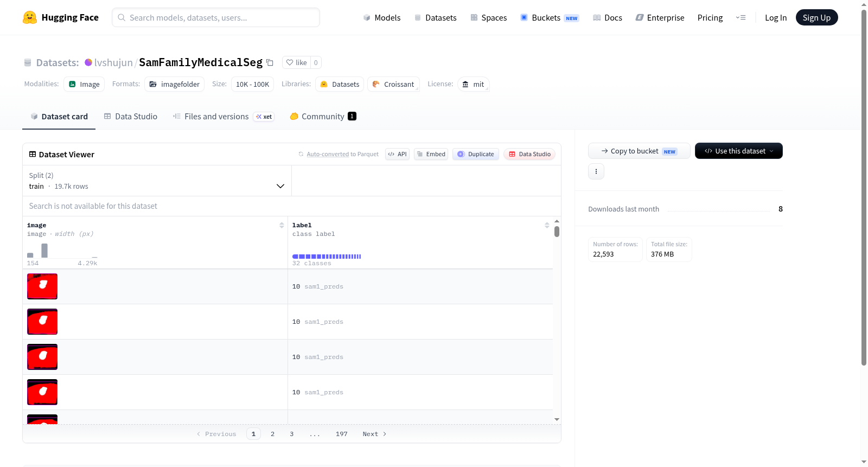Click Copy to bucket button
This screenshot has width=868, height=467.
tap(639, 151)
